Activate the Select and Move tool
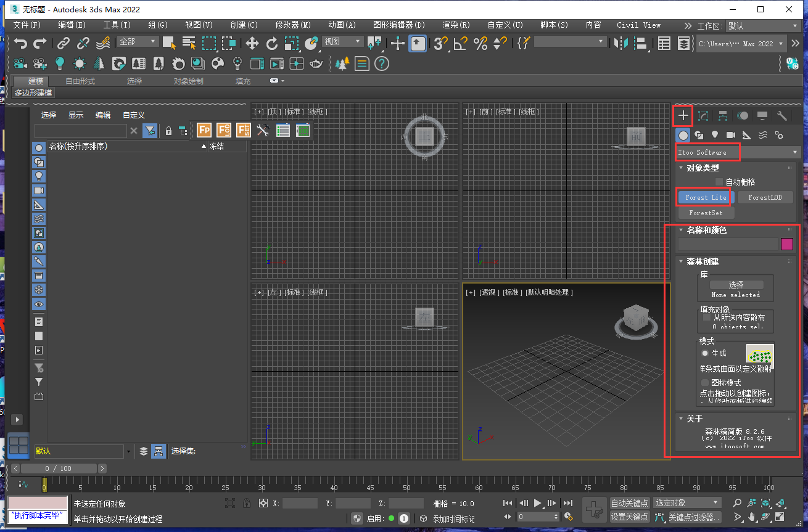808x532 pixels. coord(253,43)
